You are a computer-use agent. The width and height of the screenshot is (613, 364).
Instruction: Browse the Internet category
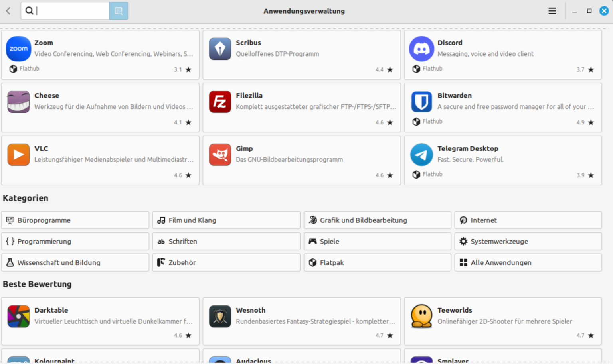pos(528,220)
